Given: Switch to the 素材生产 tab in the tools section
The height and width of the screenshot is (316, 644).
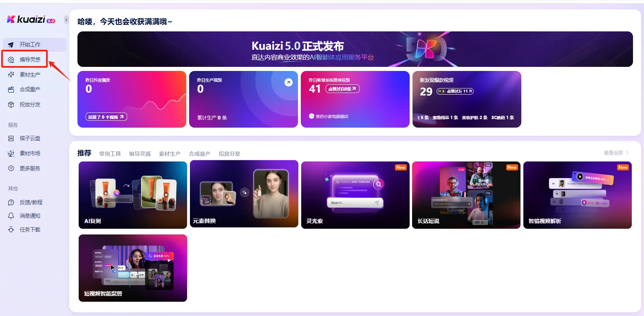Looking at the screenshot, I should click(x=170, y=154).
